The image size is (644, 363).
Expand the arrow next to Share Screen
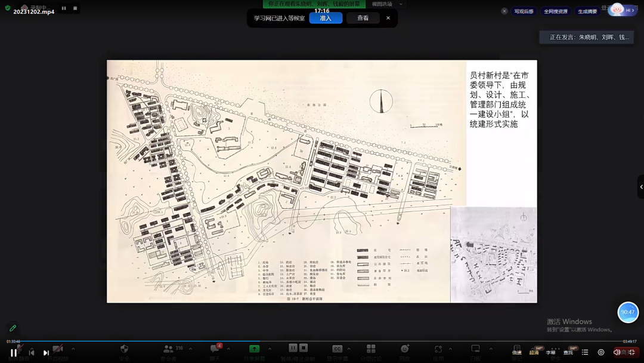pyautogui.click(x=270, y=349)
